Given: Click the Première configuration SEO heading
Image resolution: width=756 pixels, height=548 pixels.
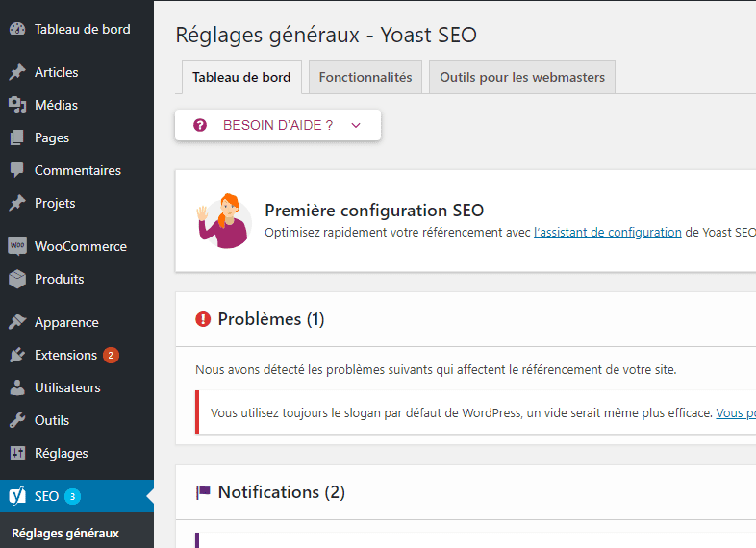Looking at the screenshot, I should [x=374, y=211].
